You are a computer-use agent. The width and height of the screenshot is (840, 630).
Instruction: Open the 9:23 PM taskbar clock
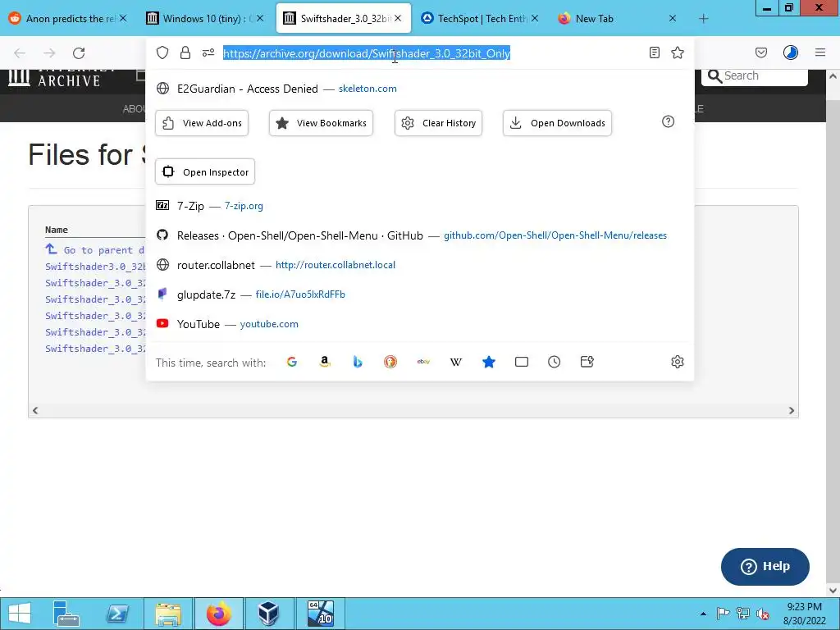pos(804,614)
